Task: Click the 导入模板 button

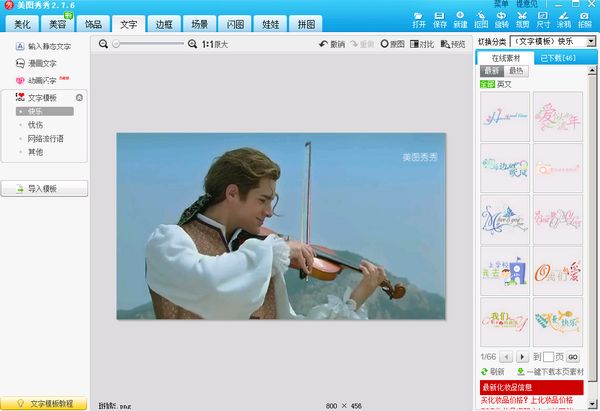Action: point(44,188)
